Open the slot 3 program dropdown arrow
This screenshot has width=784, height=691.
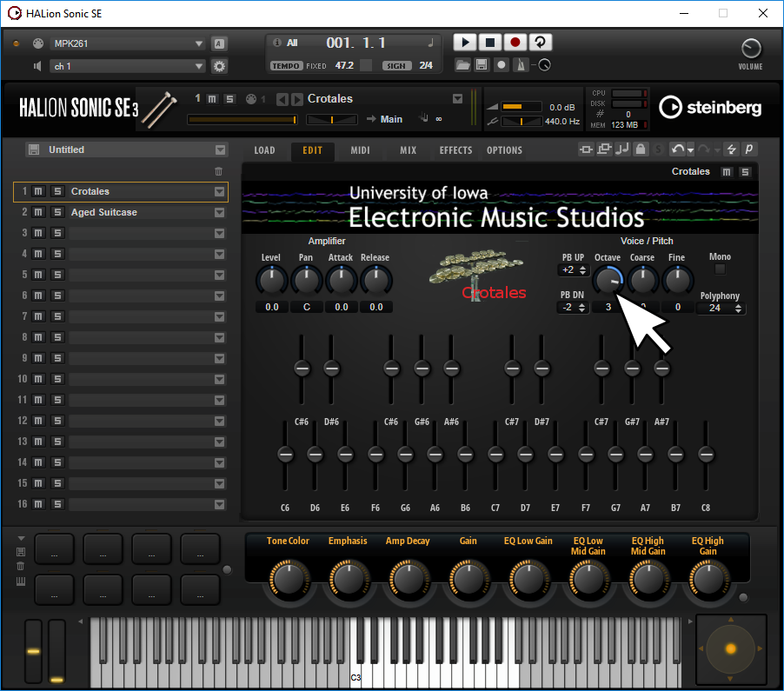219,234
